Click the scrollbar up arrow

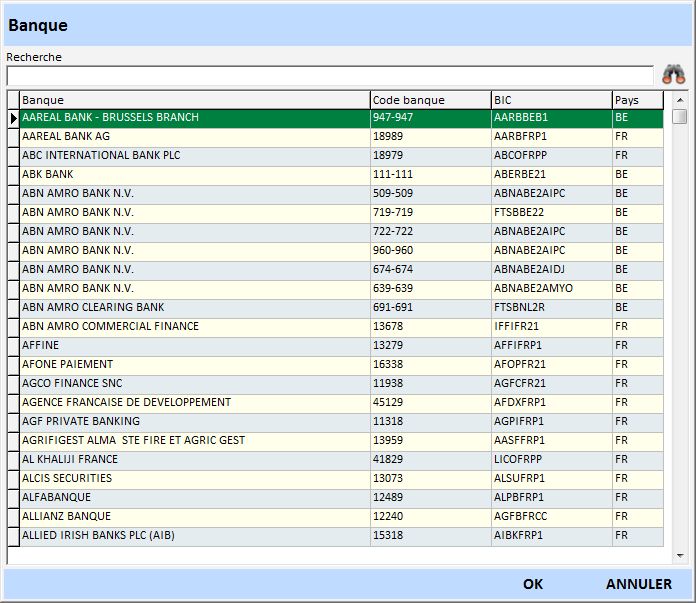(x=680, y=100)
